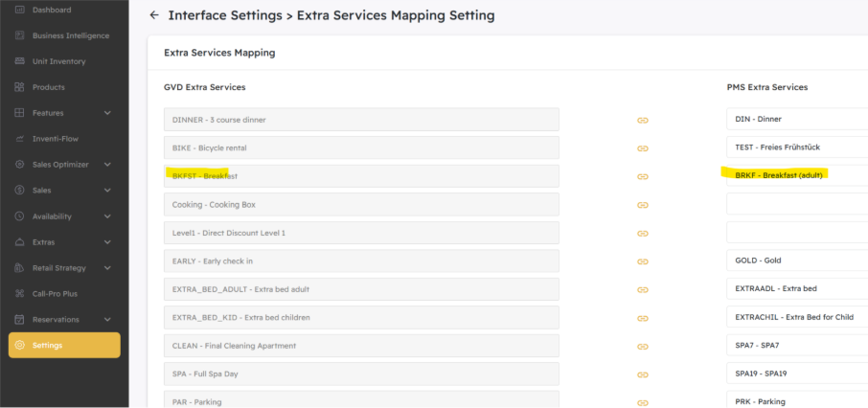Open the DIN - Dinner PMS dropdown

[797, 119]
